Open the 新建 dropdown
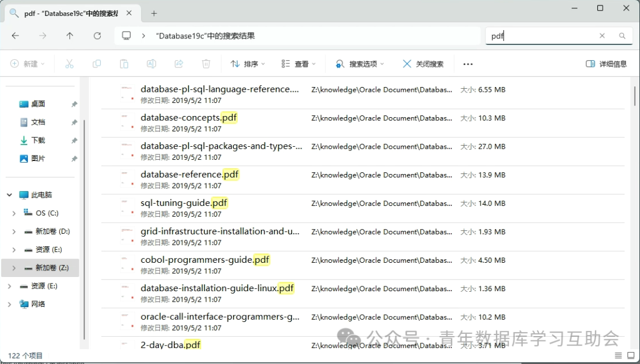This screenshot has width=640, height=364. click(27, 63)
